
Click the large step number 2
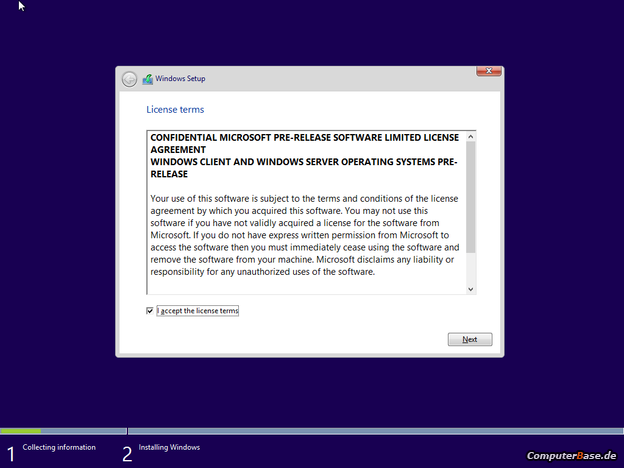[x=127, y=453]
